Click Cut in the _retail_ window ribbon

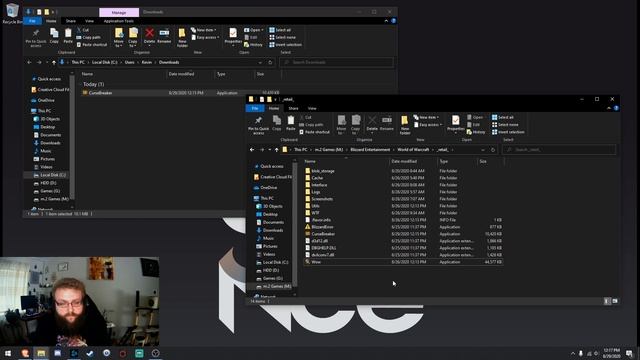click(305, 118)
